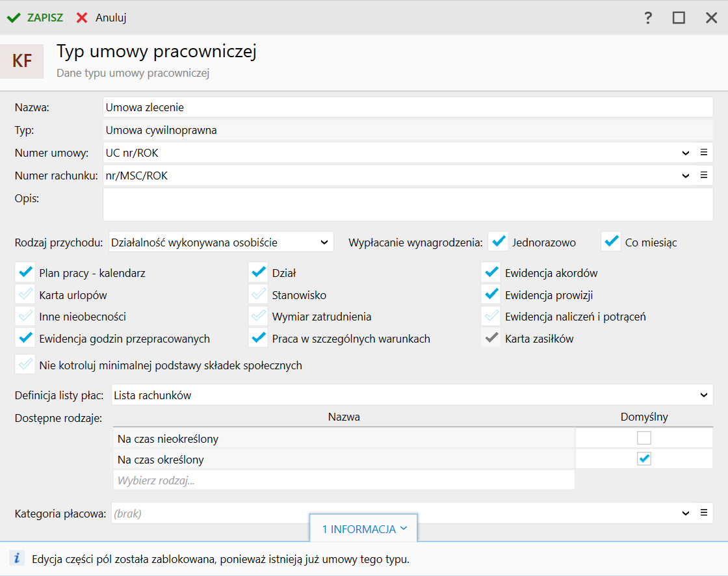Click the blue information icon in the status bar
The width and height of the screenshot is (728, 576).
click(18, 558)
